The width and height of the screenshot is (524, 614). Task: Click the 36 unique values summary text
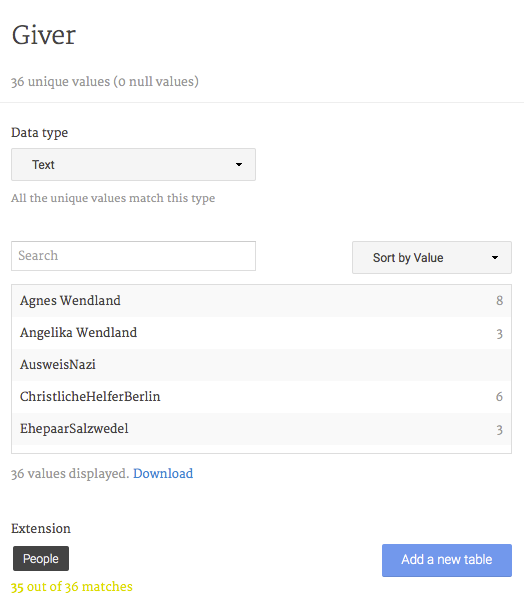point(105,81)
